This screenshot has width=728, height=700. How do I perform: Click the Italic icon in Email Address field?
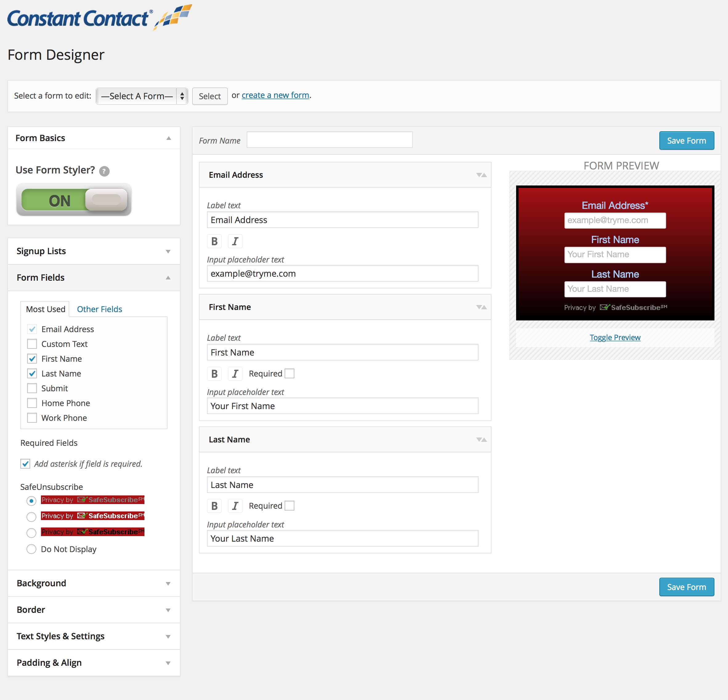[235, 241]
